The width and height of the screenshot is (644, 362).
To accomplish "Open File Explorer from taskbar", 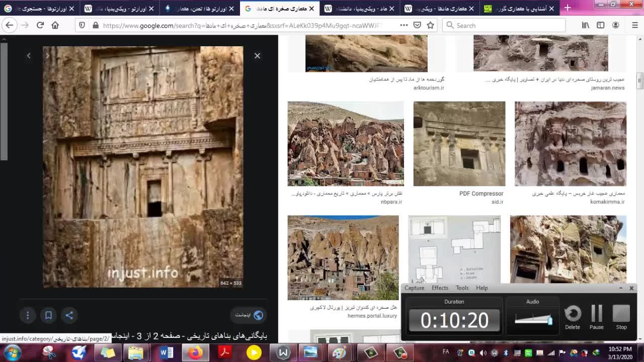I will (136, 352).
